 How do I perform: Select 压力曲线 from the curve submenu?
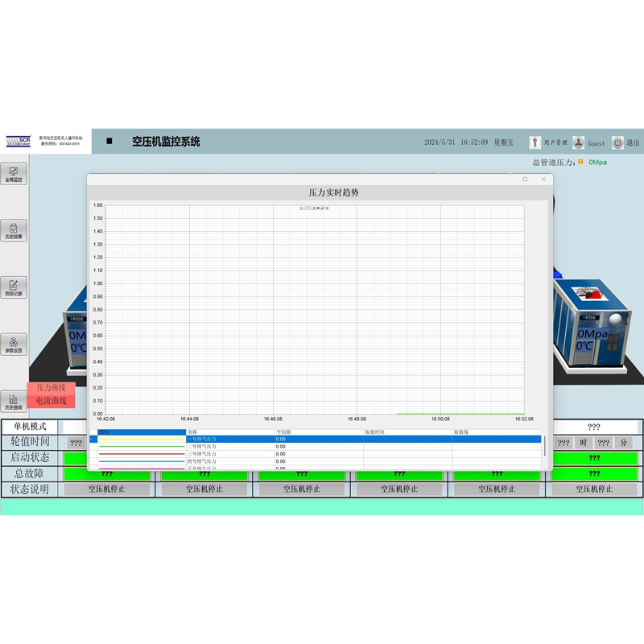51,388
